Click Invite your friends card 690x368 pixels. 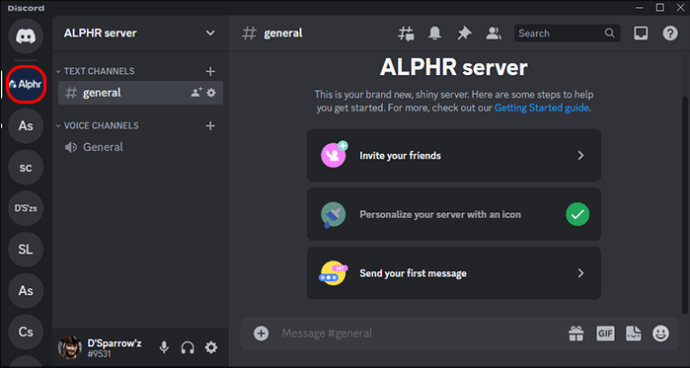tap(454, 155)
